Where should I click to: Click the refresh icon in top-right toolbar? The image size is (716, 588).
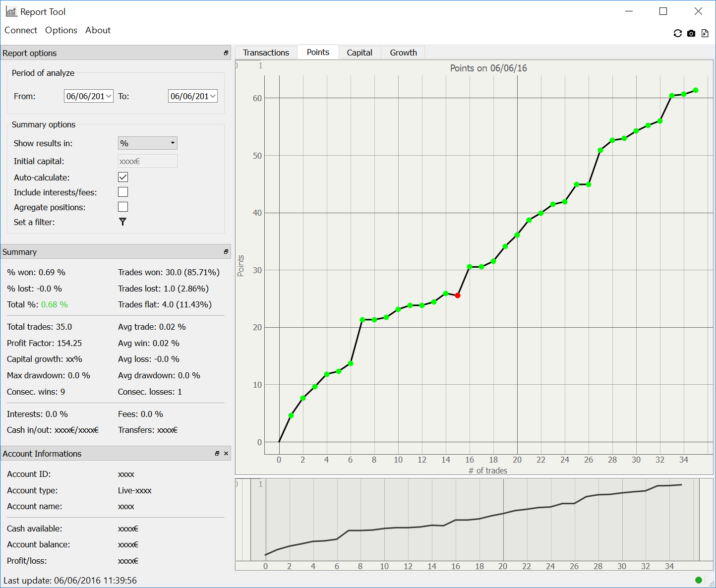pyautogui.click(x=677, y=33)
